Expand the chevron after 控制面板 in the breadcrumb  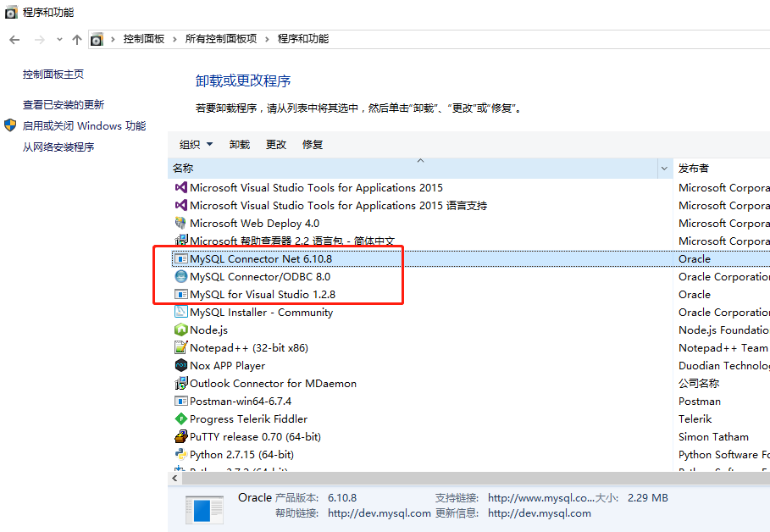click(x=174, y=39)
